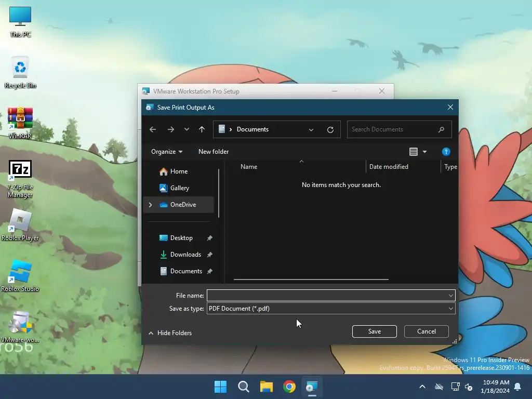Collapse the pane with Hide Folders
Image resolution: width=532 pixels, height=399 pixels.
pyautogui.click(x=170, y=333)
